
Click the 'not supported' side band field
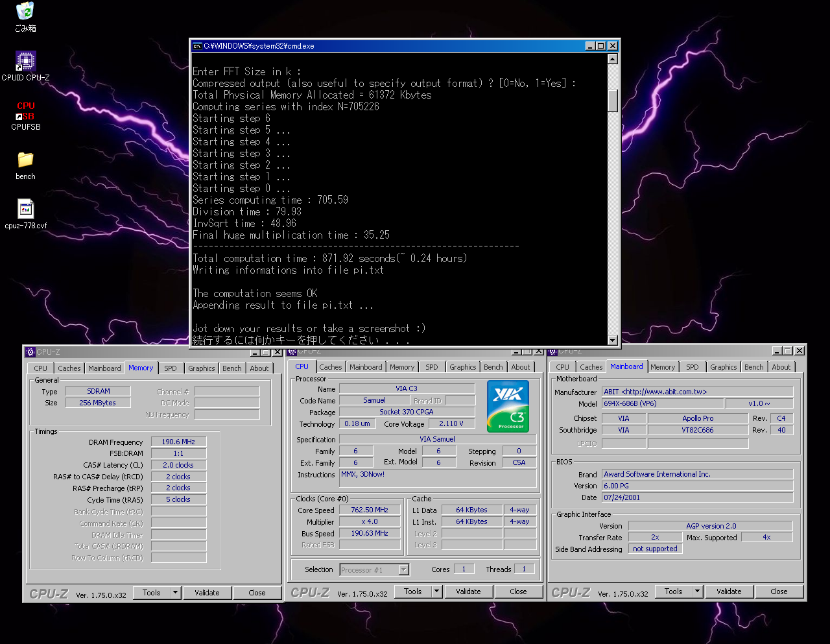pos(655,549)
